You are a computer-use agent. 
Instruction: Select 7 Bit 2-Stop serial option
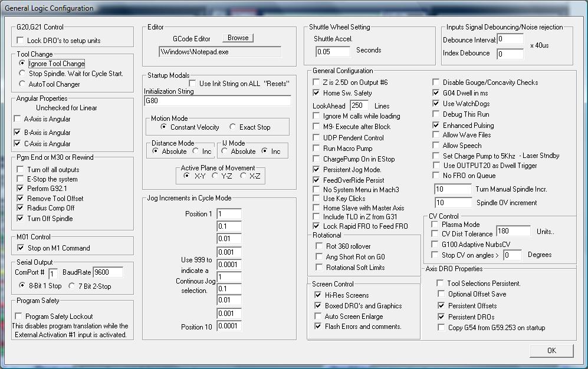[64, 286]
